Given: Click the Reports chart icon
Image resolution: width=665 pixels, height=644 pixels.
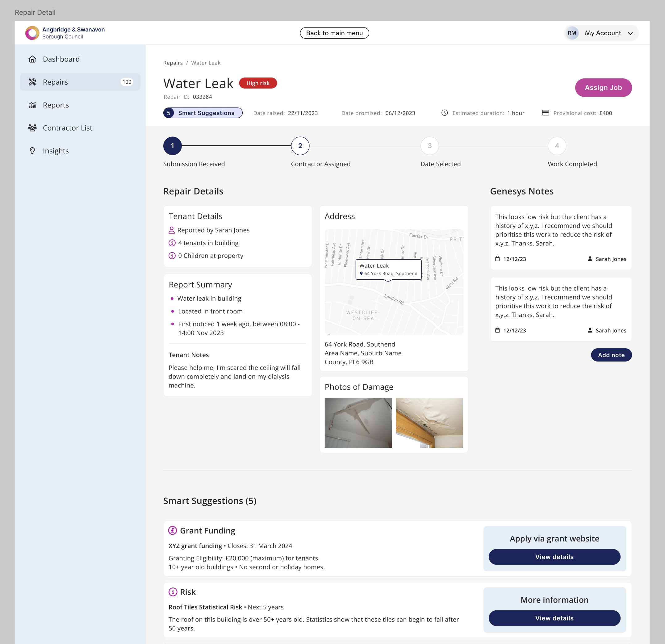Looking at the screenshot, I should [x=32, y=105].
